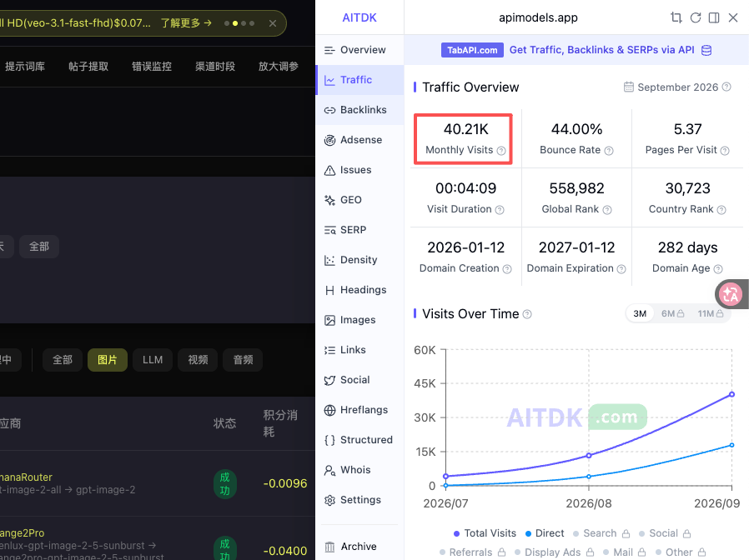Screen dimensions: 749x560
Task: Click help icon beside Country Rank
Action: (721, 210)
